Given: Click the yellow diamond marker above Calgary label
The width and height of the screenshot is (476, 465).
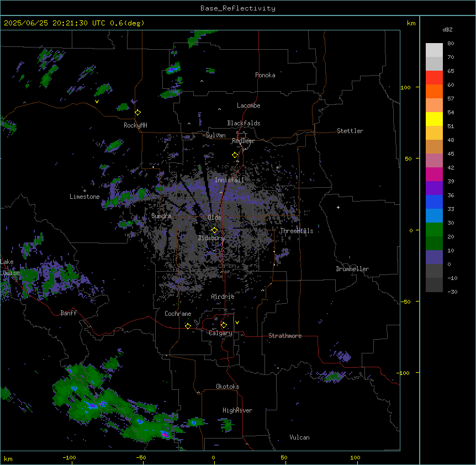Looking at the screenshot, I should click(x=224, y=325).
